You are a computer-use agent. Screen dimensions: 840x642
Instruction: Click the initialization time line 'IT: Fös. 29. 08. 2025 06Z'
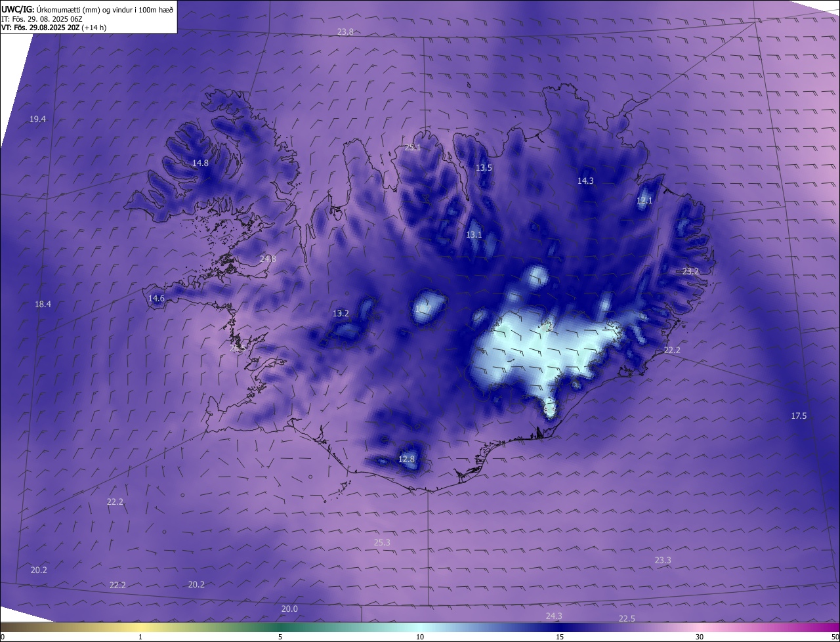click(x=41, y=19)
